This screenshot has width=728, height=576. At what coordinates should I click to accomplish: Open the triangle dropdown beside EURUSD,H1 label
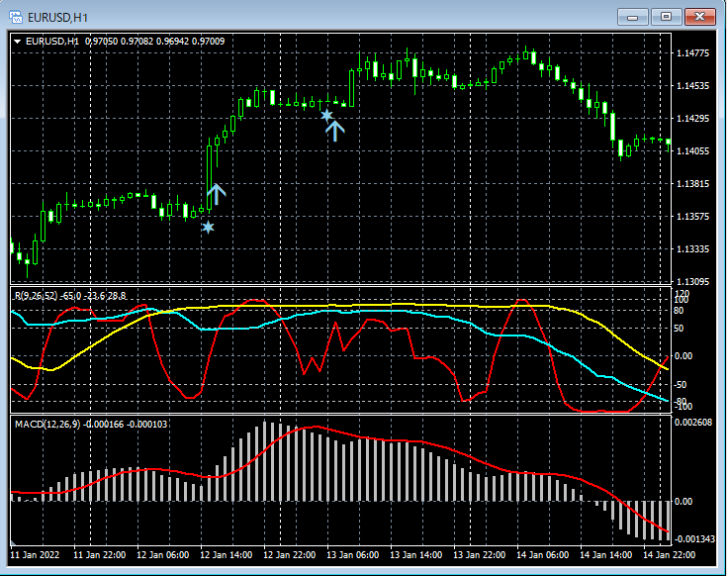pos(18,42)
